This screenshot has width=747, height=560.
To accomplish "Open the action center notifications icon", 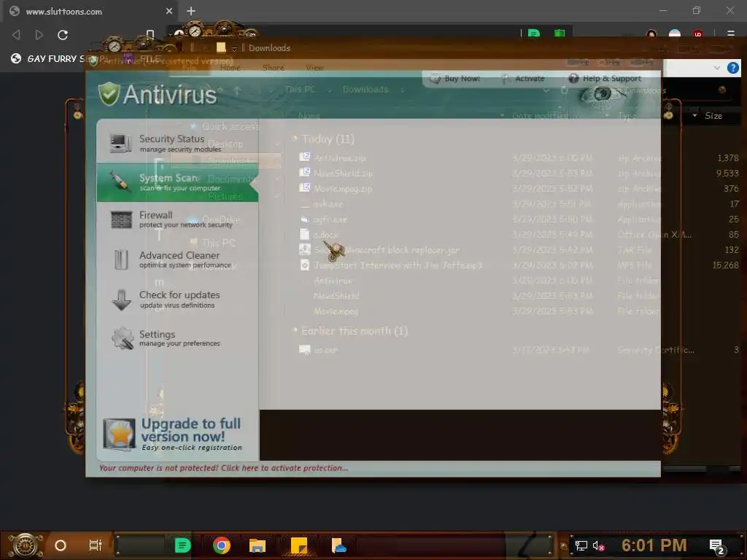I will coord(717,547).
